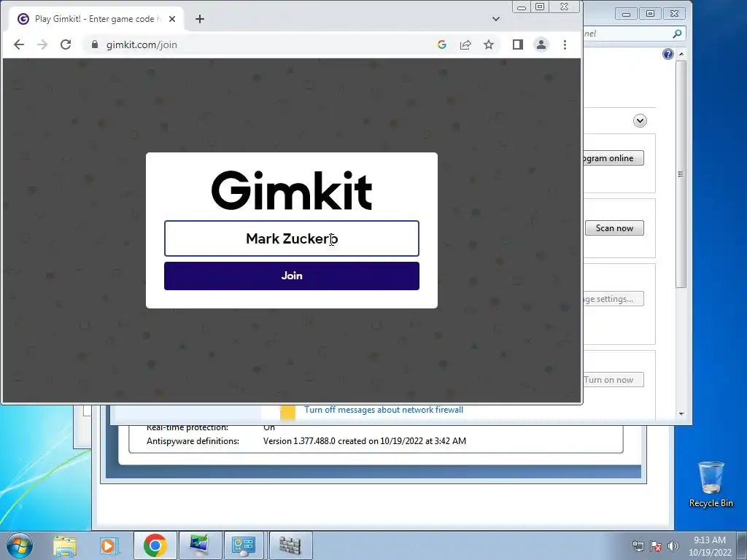This screenshot has height=560, width=747.
Task: Open the Recycle Bin on the desktop
Action: [711, 484]
